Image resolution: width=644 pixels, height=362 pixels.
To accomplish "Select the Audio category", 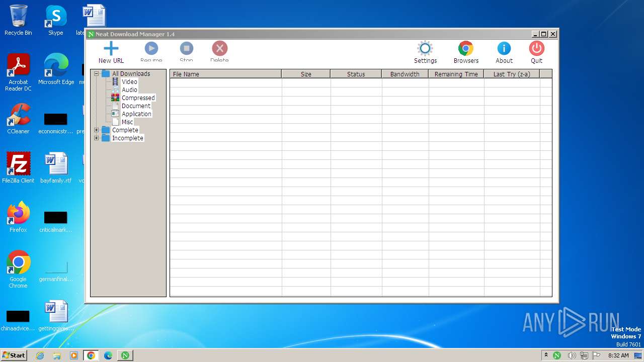I will (x=129, y=89).
